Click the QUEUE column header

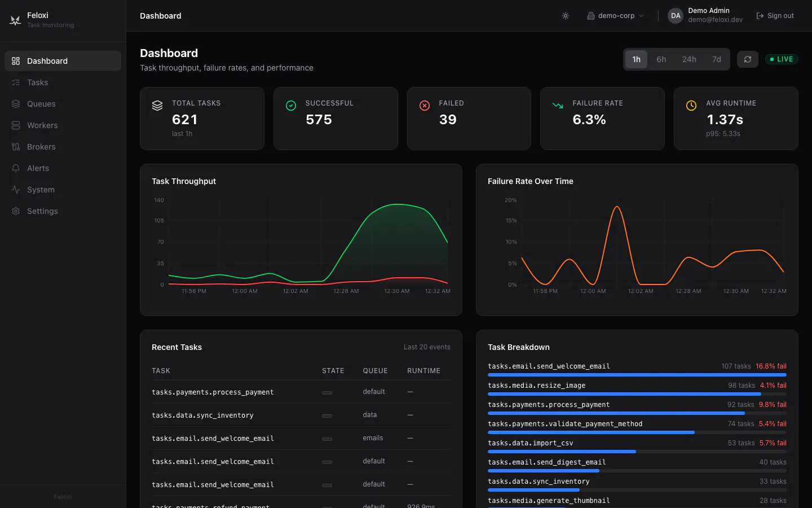(x=375, y=371)
